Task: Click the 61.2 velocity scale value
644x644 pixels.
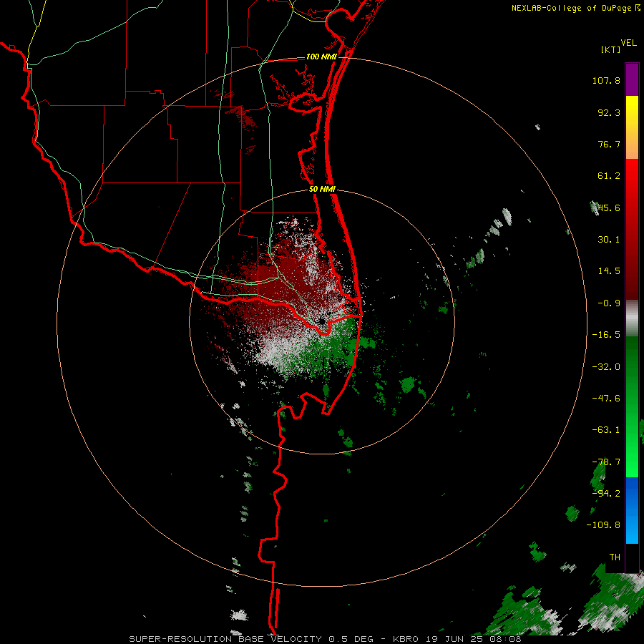Action: 609,176
